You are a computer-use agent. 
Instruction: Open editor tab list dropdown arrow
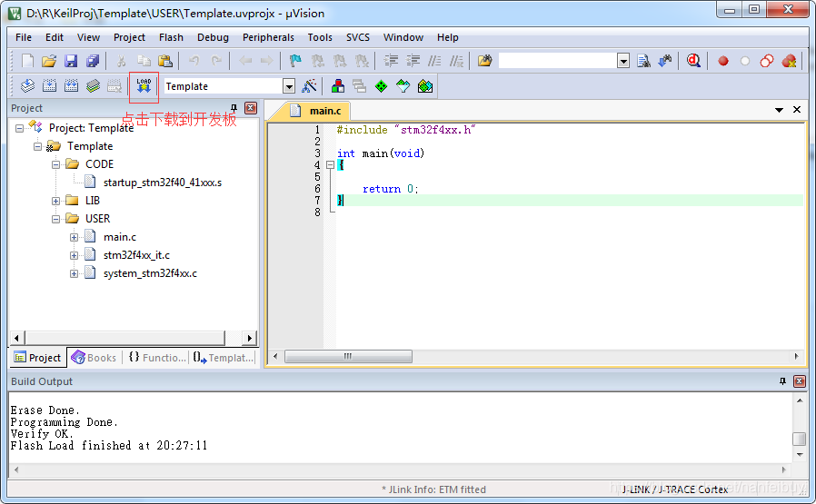point(779,110)
